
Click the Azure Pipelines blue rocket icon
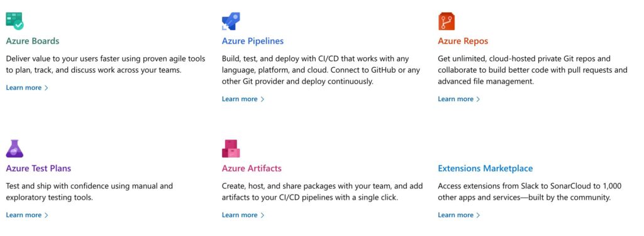231,21
